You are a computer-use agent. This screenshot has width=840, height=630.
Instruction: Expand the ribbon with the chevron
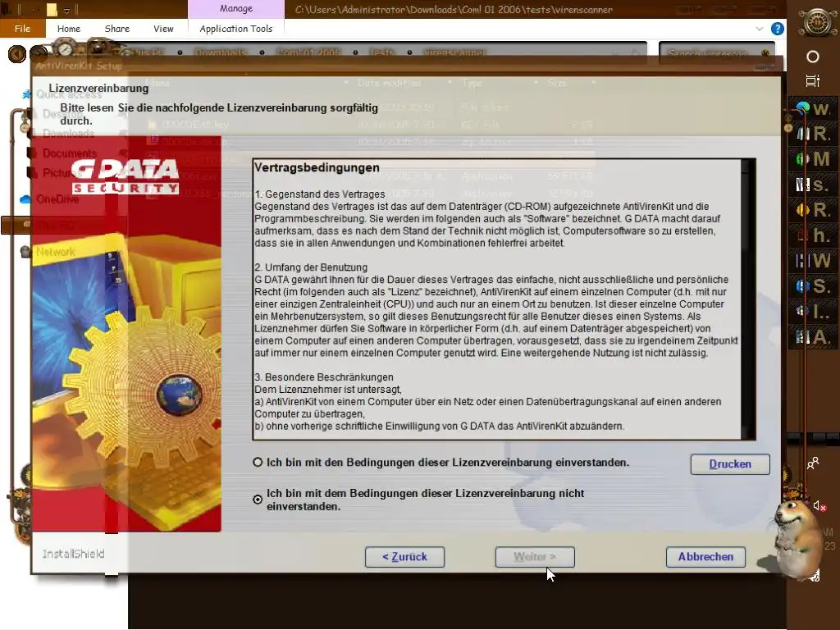pyautogui.click(x=759, y=29)
